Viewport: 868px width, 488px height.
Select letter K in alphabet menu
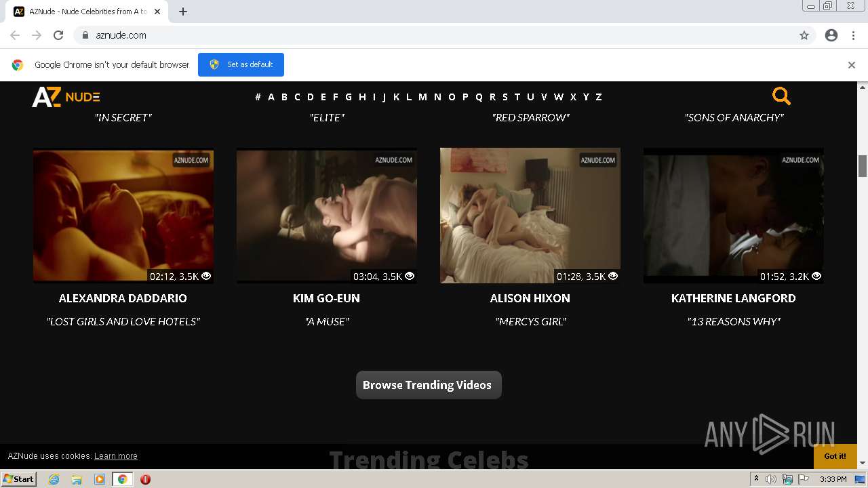(396, 97)
